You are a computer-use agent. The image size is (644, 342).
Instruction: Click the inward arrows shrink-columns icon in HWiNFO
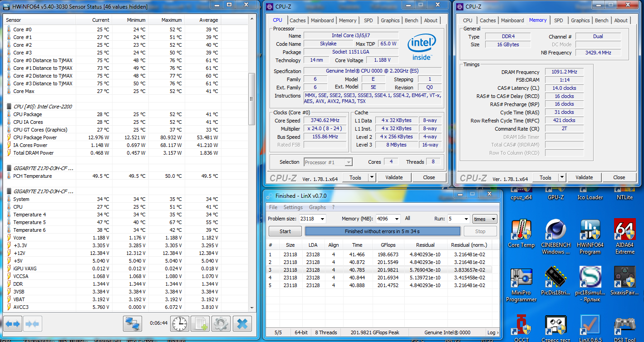(x=33, y=324)
